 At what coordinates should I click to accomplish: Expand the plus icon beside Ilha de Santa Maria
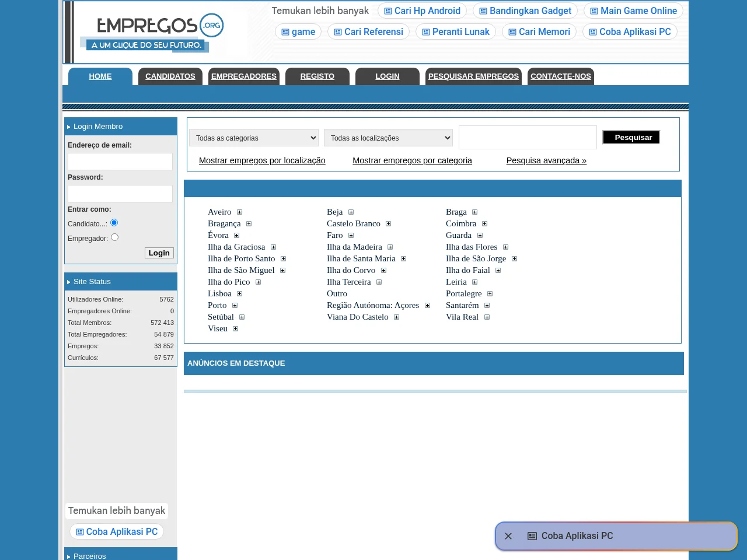(x=403, y=259)
